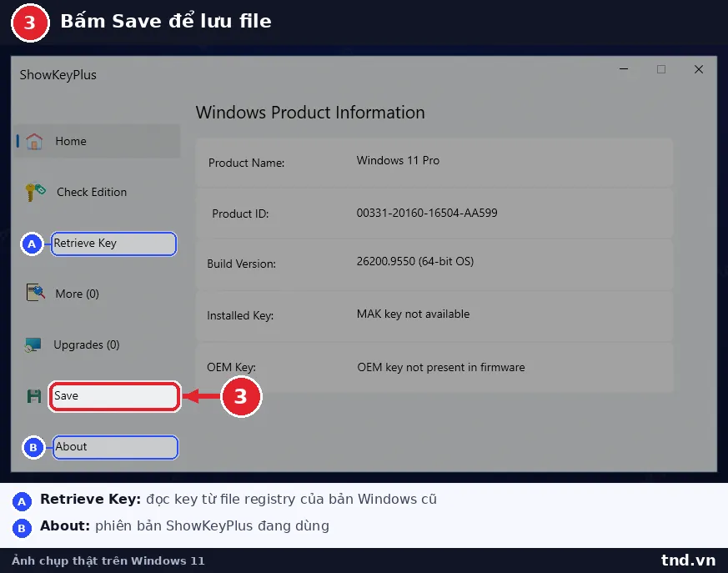Viewport: 728px width, 573px height.
Task: Choose Save to save the file
Action: (114, 396)
